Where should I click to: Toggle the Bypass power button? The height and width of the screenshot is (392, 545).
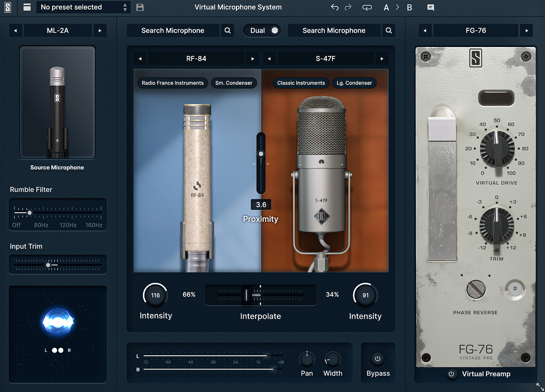pyautogui.click(x=378, y=359)
